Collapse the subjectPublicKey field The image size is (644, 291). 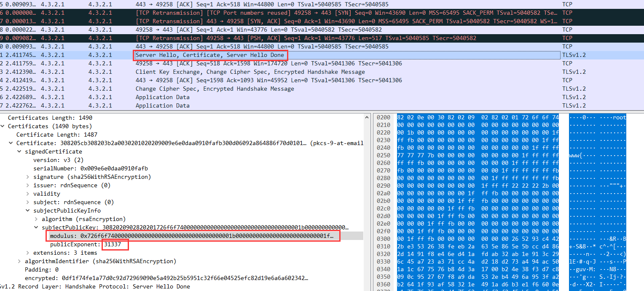coord(35,227)
